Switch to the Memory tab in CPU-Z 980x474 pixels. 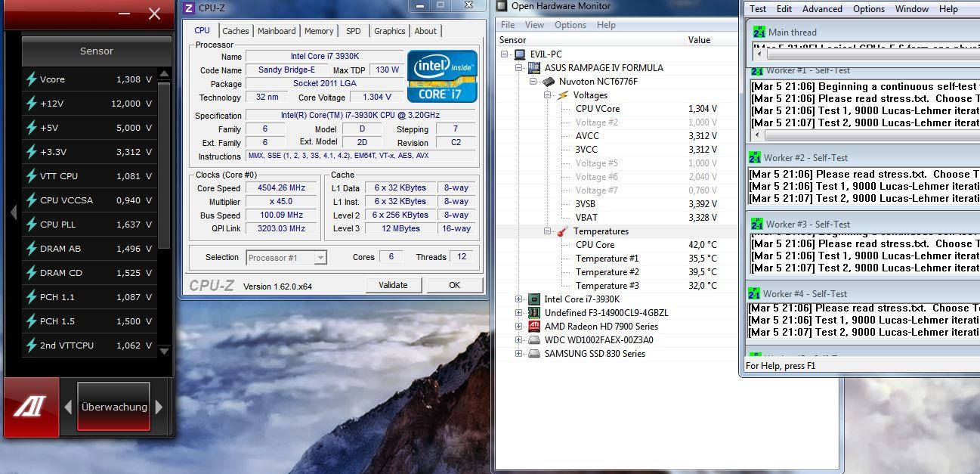coord(319,31)
